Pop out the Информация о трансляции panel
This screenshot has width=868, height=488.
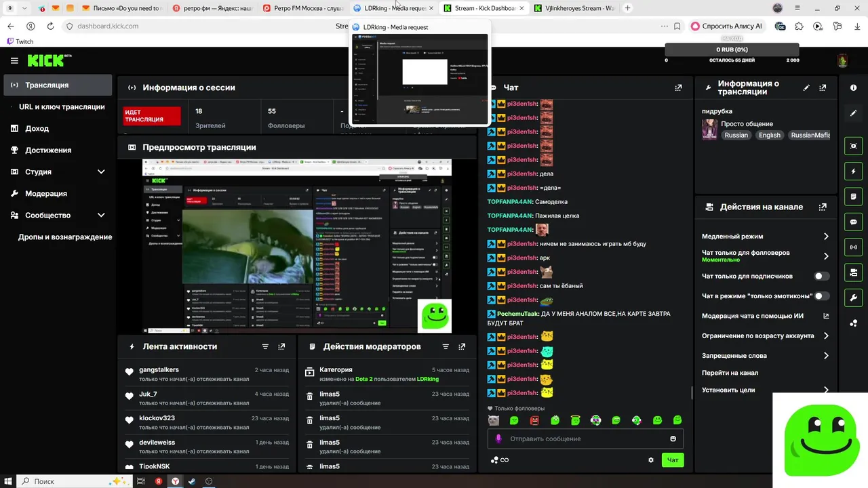click(823, 87)
